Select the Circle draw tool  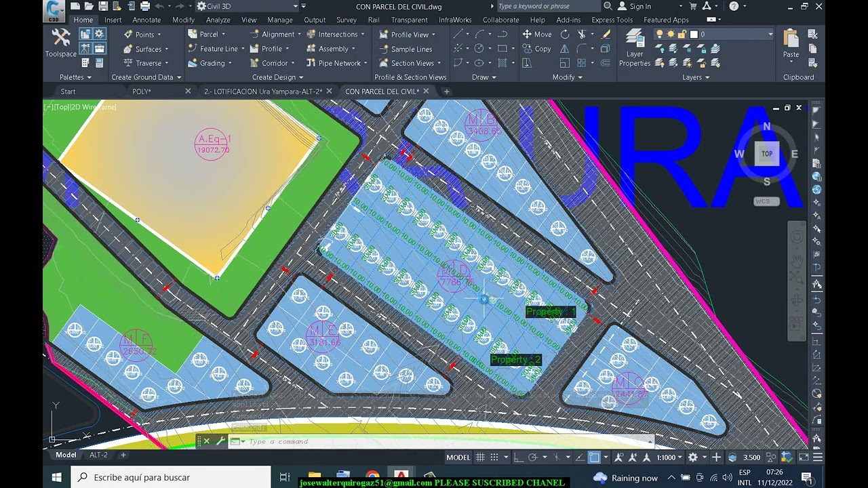tap(479, 48)
